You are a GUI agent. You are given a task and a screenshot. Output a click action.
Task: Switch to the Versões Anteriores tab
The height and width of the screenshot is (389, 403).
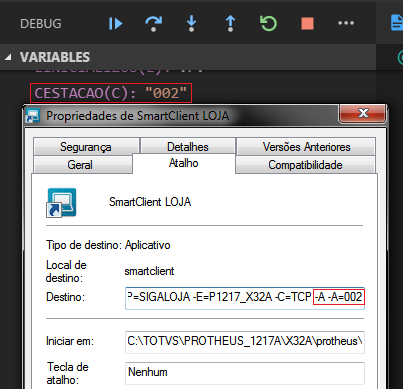(x=306, y=146)
